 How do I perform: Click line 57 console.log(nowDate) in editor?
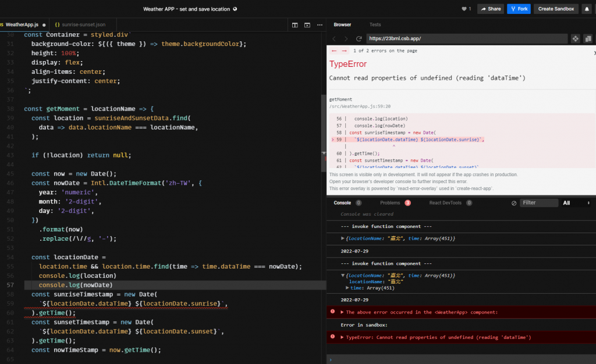pyautogui.click(x=76, y=285)
